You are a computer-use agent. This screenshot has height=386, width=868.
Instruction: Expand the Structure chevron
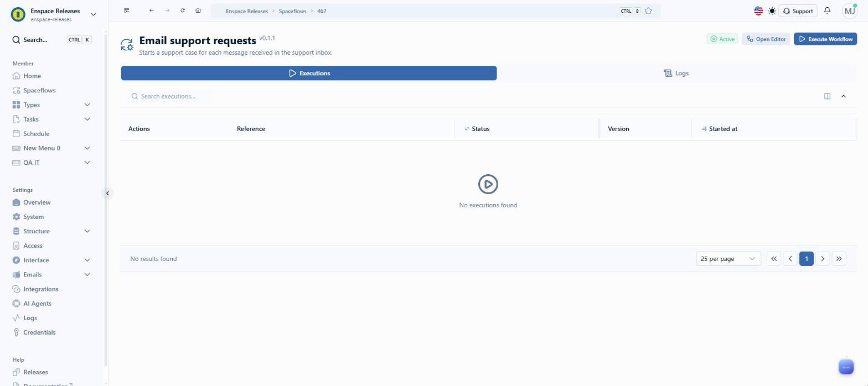87,231
